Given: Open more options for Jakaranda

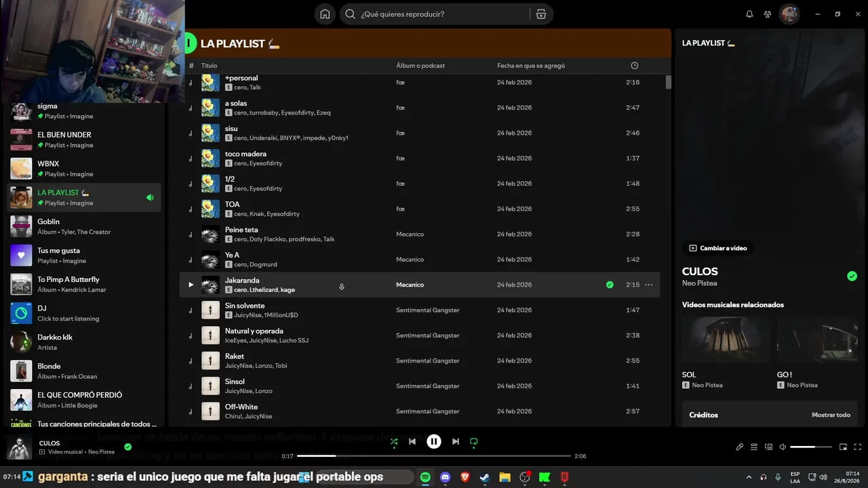Looking at the screenshot, I should tap(648, 285).
